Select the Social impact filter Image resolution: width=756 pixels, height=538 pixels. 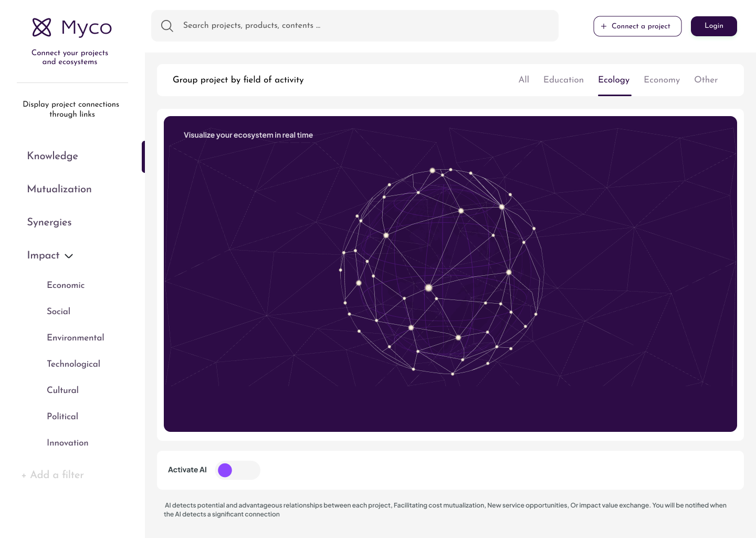58,312
